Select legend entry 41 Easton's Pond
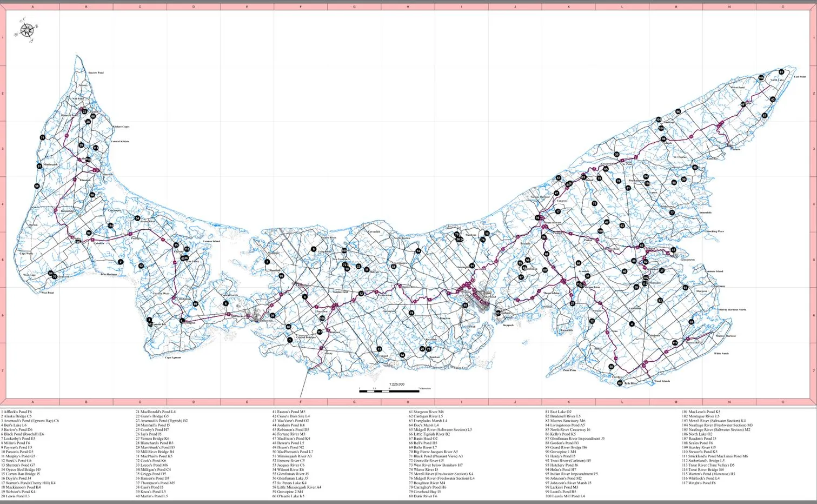Image resolution: width=817 pixels, height=504 pixels. [x=289, y=412]
